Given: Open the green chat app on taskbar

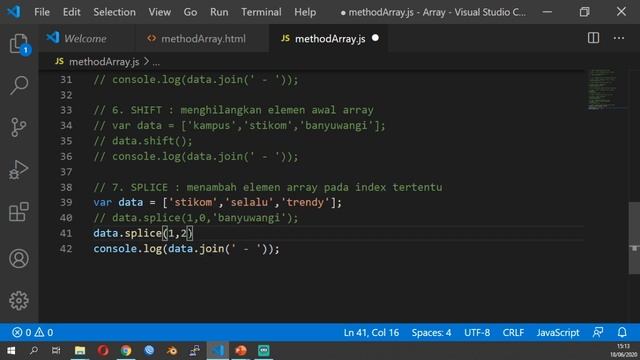Looking at the screenshot, I should tap(264, 351).
